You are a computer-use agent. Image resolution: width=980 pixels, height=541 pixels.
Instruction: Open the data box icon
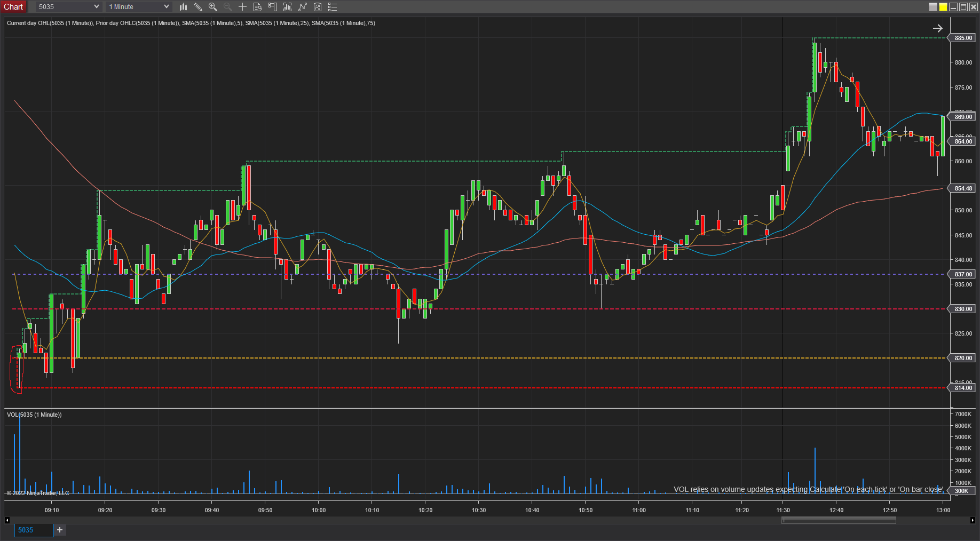(257, 7)
